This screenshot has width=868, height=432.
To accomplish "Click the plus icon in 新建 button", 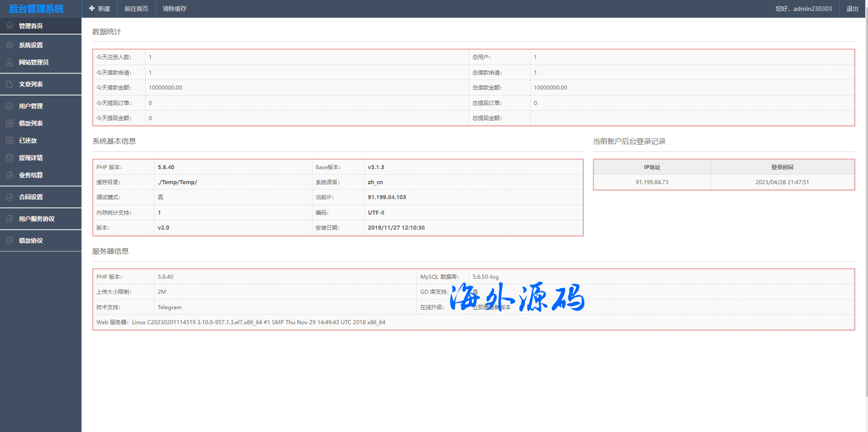I will [92, 9].
